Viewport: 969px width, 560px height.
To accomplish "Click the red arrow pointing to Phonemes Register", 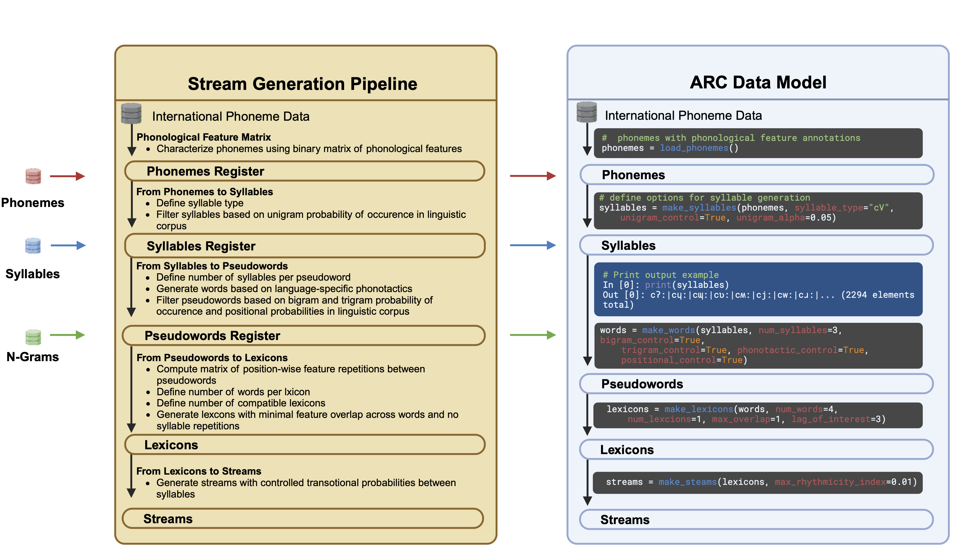I will coord(67,177).
